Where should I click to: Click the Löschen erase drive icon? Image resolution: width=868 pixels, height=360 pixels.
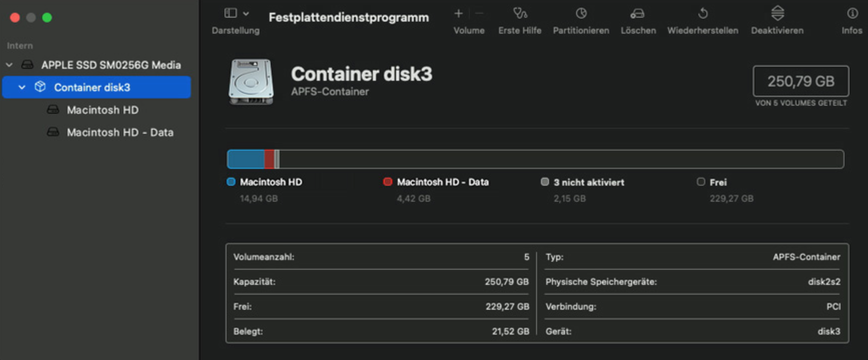(638, 14)
